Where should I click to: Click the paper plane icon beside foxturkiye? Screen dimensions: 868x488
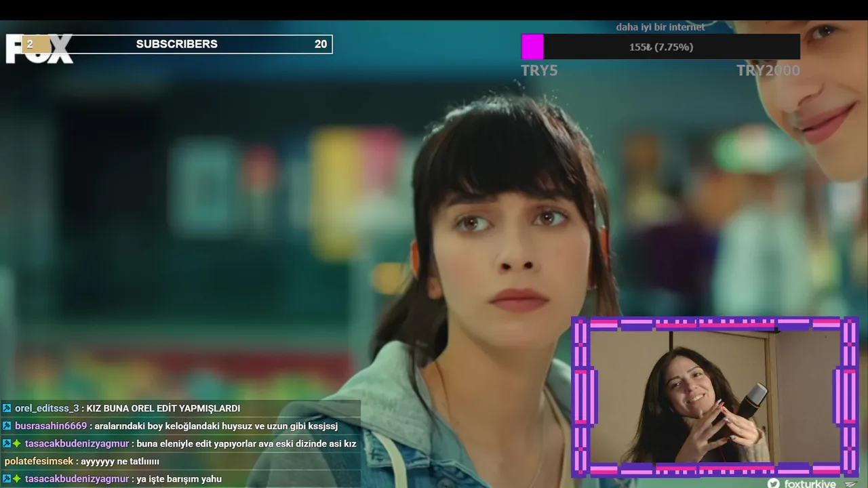pos(852,483)
